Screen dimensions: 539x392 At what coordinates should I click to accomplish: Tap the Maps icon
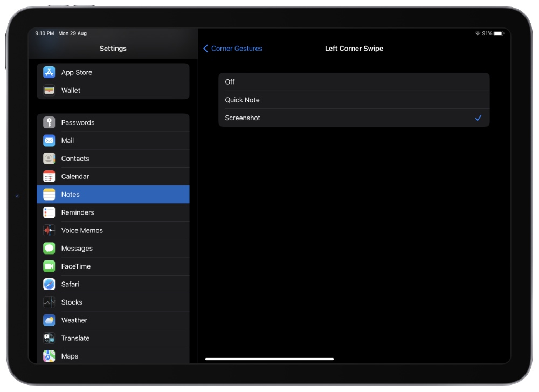tap(49, 356)
